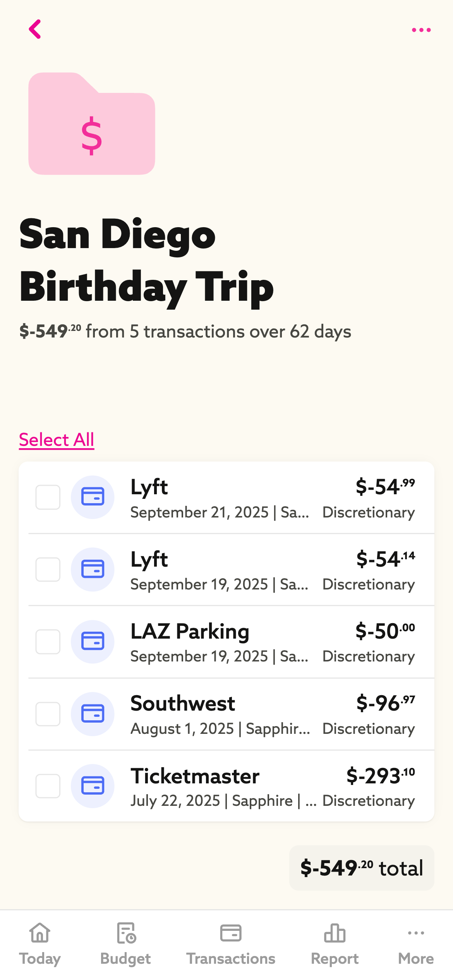The width and height of the screenshot is (453, 980).
Task: Switch to the Budget tab
Action: click(125, 944)
